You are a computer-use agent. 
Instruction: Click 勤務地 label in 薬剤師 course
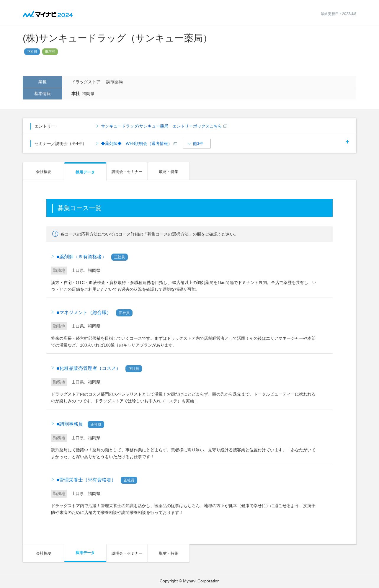pyautogui.click(x=59, y=270)
